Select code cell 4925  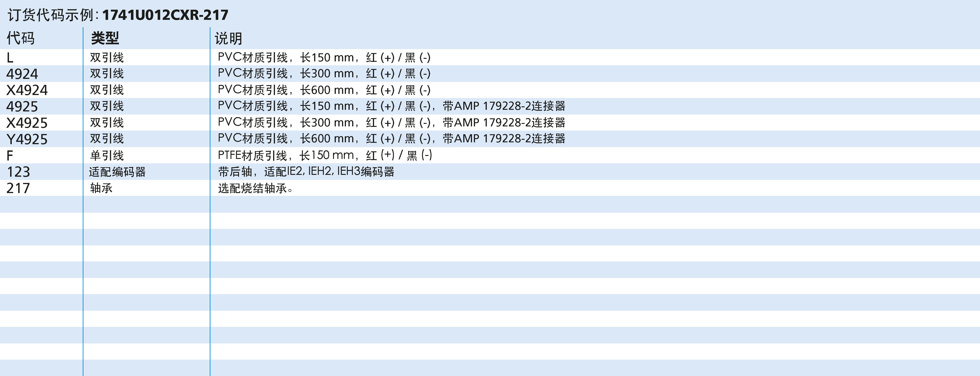tap(22, 107)
